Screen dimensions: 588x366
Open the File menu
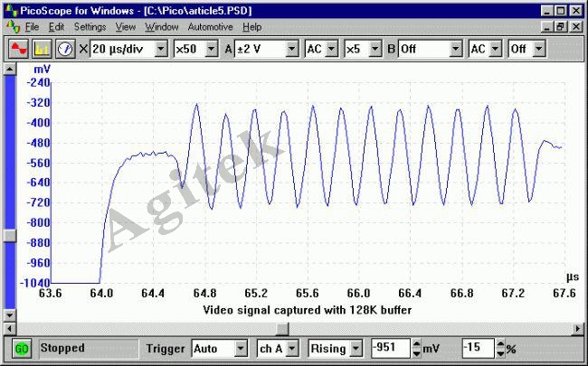coord(32,27)
